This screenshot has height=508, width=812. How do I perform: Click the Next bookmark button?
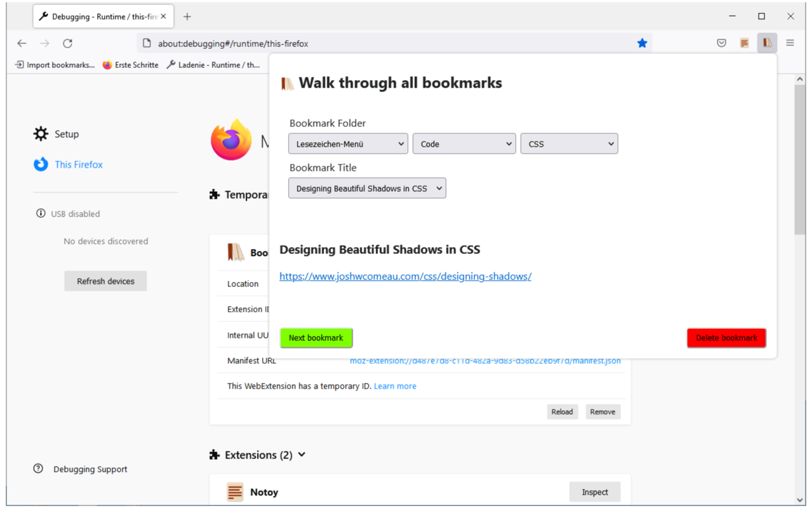coord(316,338)
